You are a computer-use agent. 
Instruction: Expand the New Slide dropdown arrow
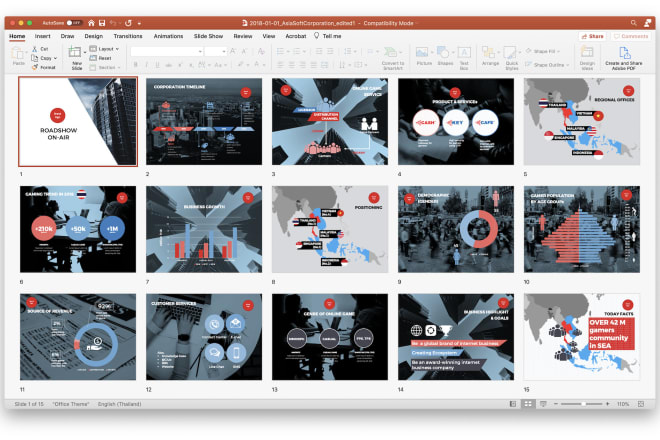point(85,52)
